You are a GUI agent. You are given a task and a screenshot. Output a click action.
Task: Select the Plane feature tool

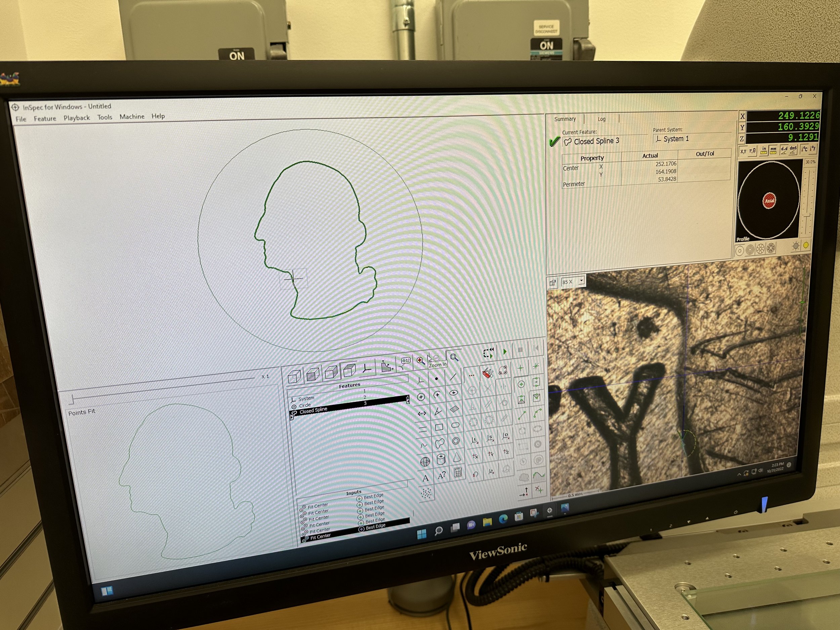(x=454, y=409)
